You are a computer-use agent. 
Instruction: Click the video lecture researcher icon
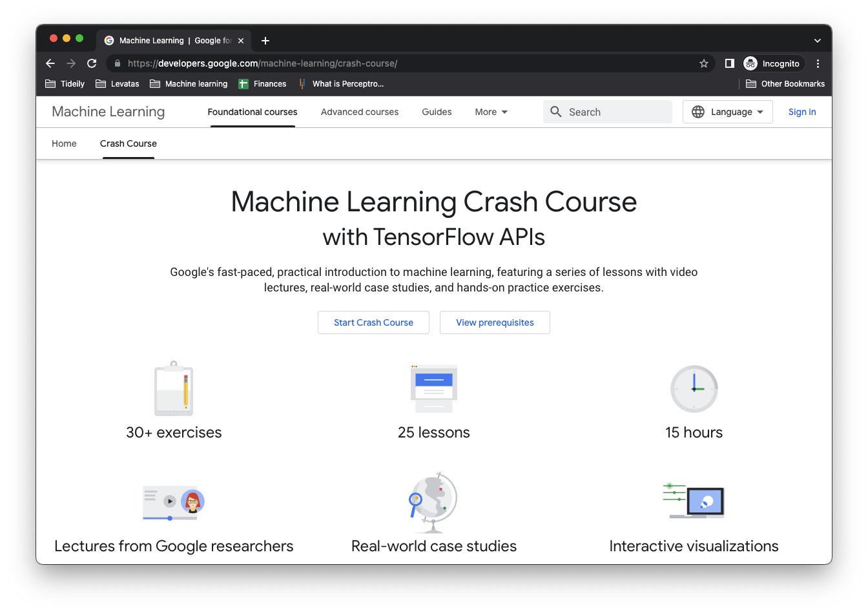pos(174,503)
